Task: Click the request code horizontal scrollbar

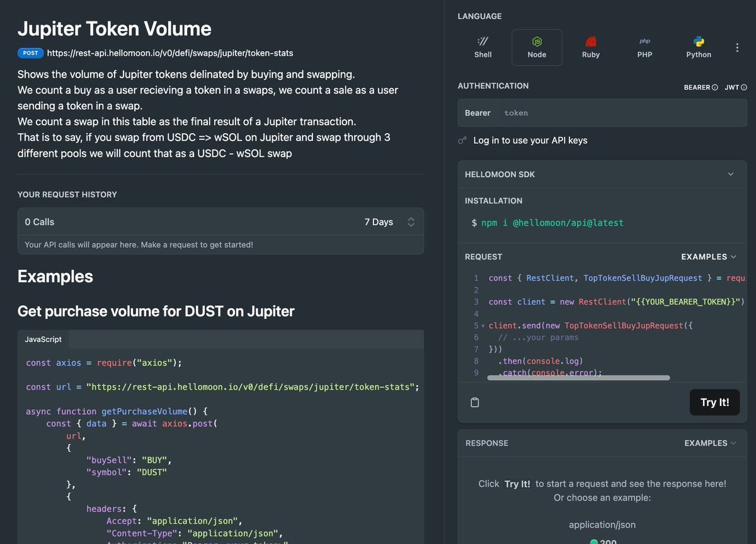Action: (579, 378)
